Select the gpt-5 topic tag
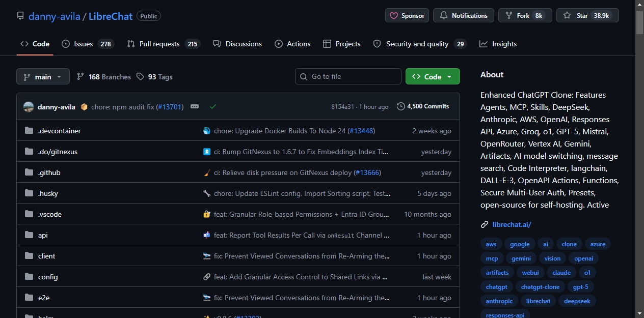This screenshot has width=644, height=318. coord(580,287)
